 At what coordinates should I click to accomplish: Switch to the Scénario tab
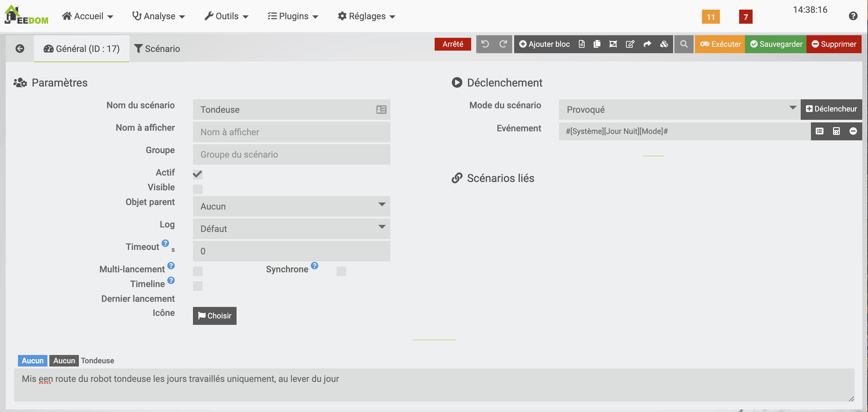point(157,48)
